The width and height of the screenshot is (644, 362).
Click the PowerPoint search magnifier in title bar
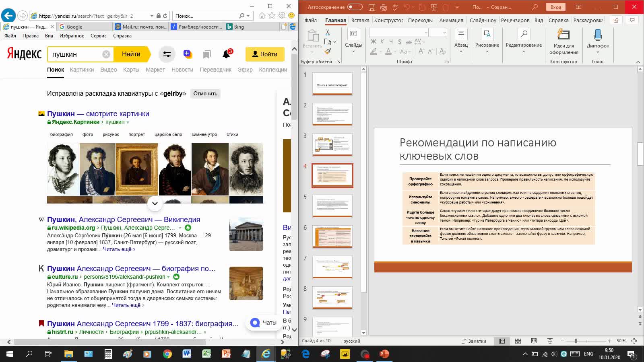(535, 7)
